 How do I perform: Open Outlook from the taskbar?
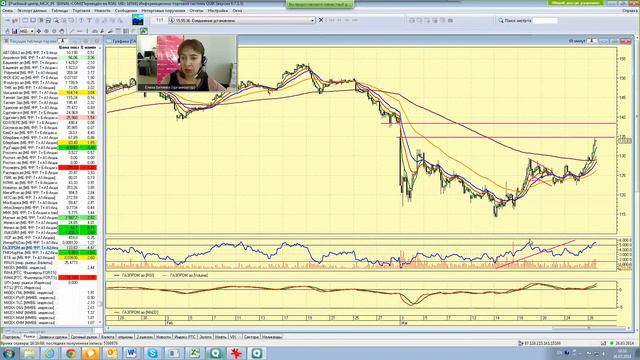point(111,353)
